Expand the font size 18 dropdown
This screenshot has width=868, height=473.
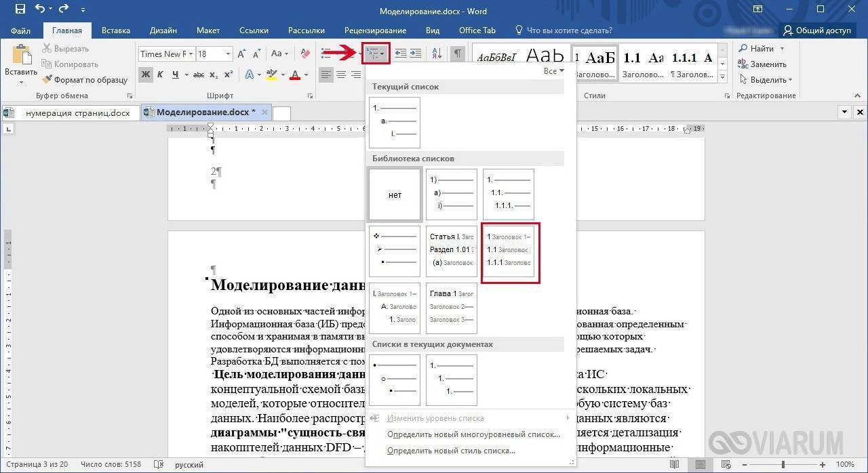228,54
